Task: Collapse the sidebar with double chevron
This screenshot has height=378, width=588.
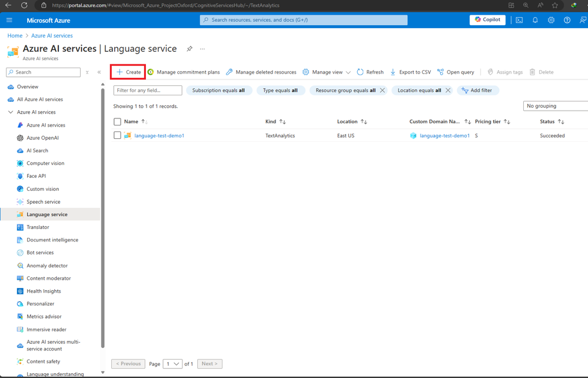Action: click(99, 72)
